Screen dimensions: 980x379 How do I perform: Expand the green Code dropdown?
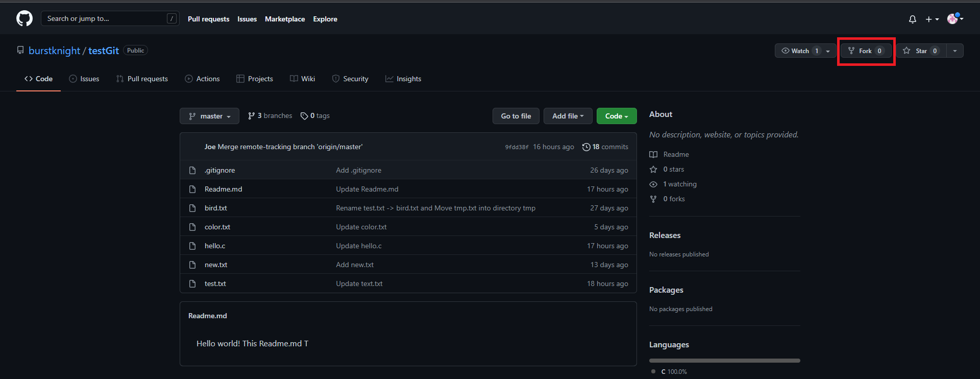tap(617, 116)
